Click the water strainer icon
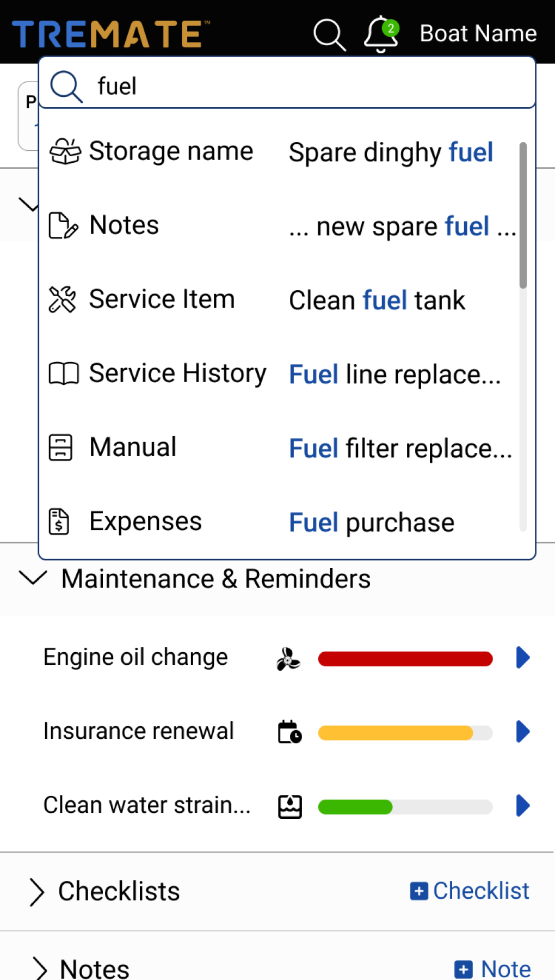The image size is (555, 980). click(289, 806)
